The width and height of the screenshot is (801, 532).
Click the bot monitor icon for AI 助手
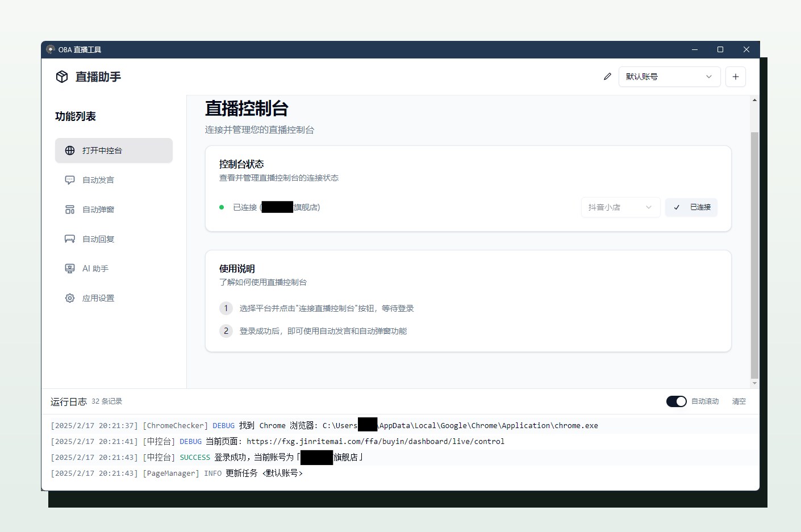pyautogui.click(x=70, y=269)
